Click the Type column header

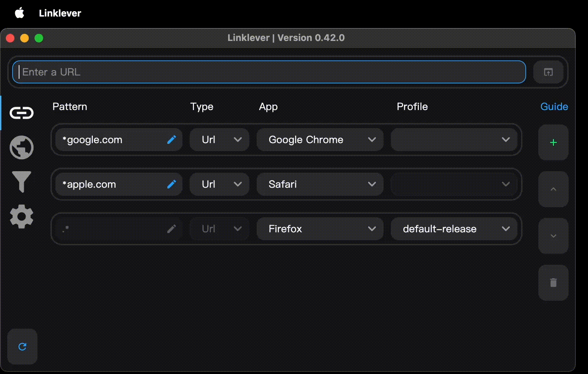(202, 107)
